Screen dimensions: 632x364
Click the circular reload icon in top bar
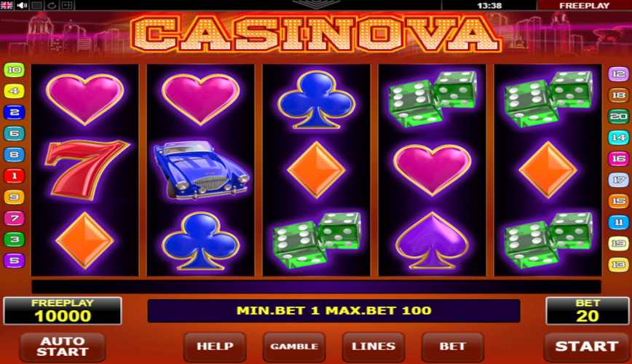coord(52,5)
